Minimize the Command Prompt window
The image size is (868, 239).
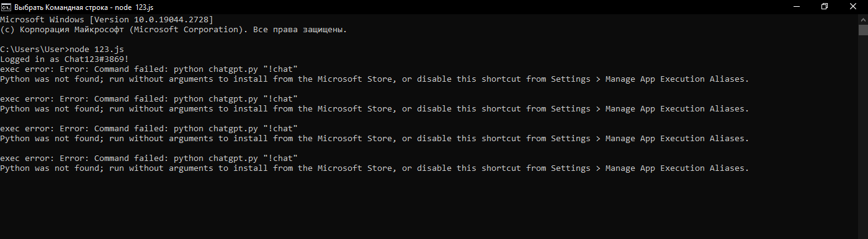point(796,6)
